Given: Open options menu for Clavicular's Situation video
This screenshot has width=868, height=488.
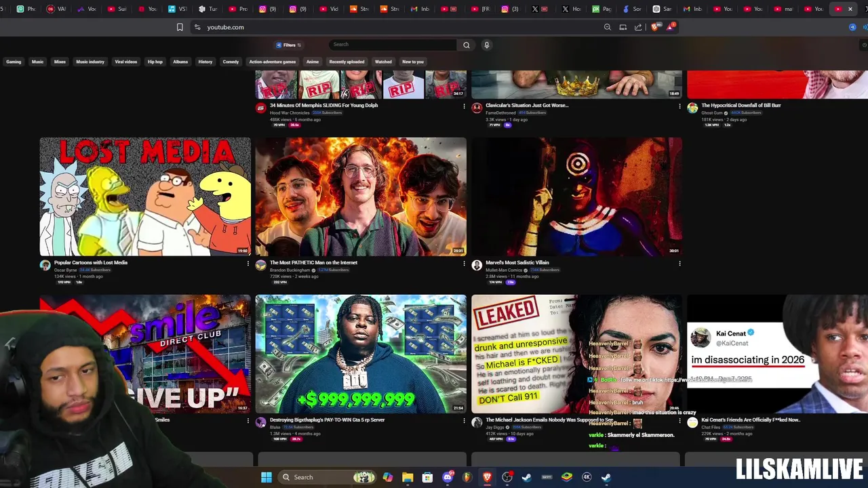Looking at the screenshot, I should 679,106.
